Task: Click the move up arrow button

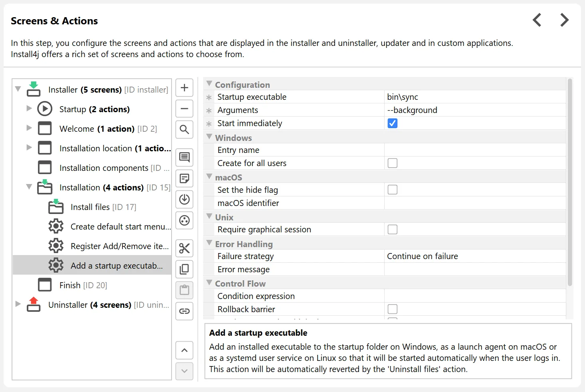Action: click(x=184, y=350)
